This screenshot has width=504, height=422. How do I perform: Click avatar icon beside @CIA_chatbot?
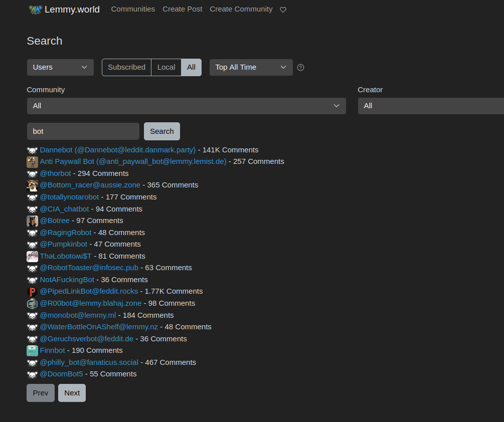32,209
